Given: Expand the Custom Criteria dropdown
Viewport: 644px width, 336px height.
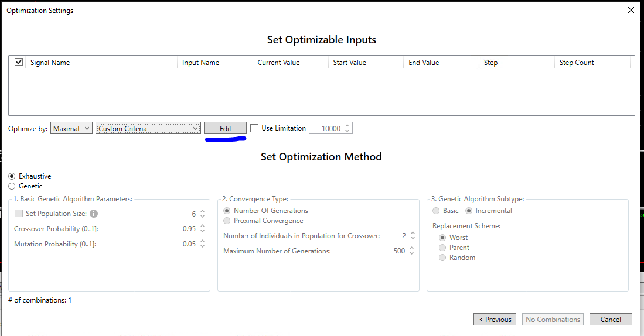Looking at the screenshot, I should 148,128.
